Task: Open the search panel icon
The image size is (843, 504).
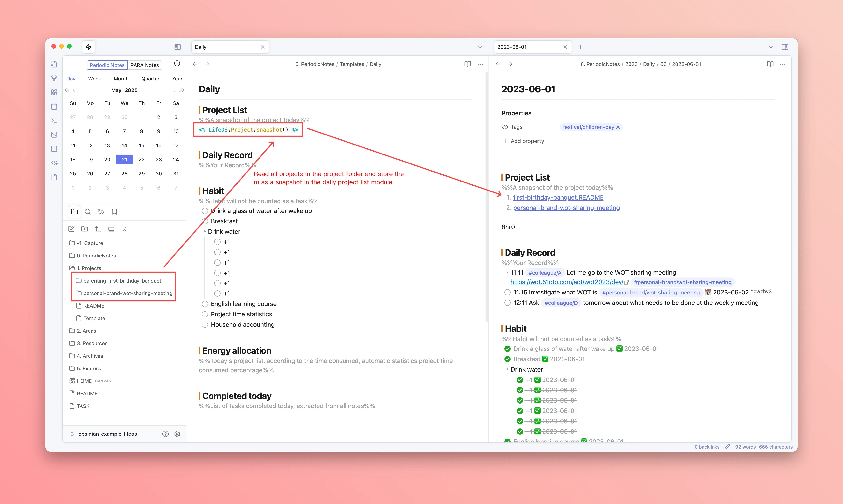Action: 88,212
